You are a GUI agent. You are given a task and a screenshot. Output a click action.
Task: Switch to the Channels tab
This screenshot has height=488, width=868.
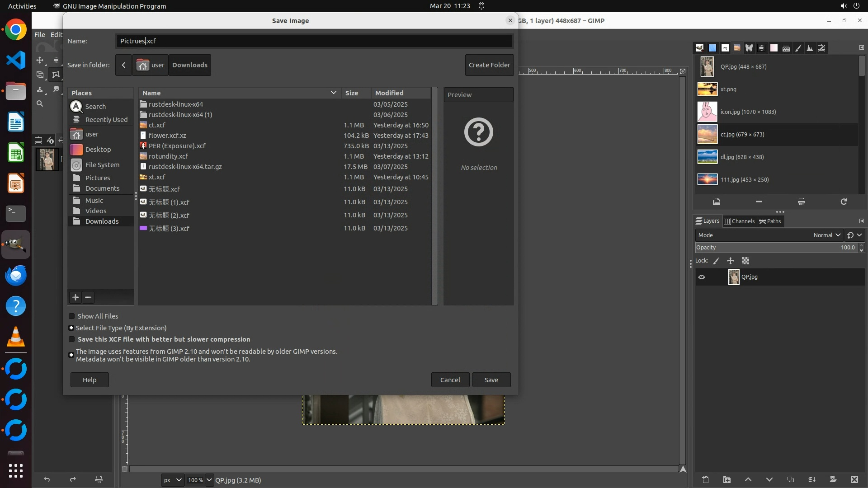pyautogui.click(x=739, y=221)
